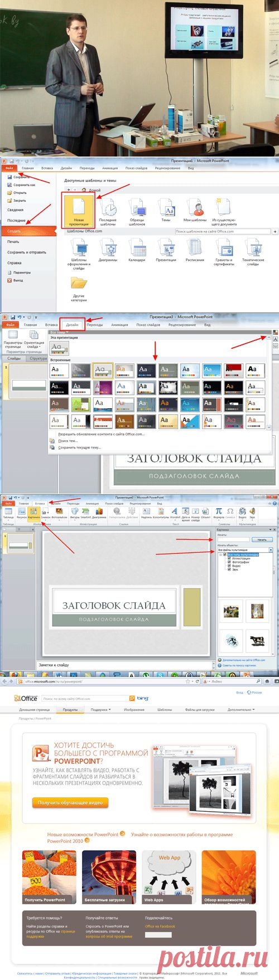Click the Картинка clip art ribbon icon

tap(33, 513)
